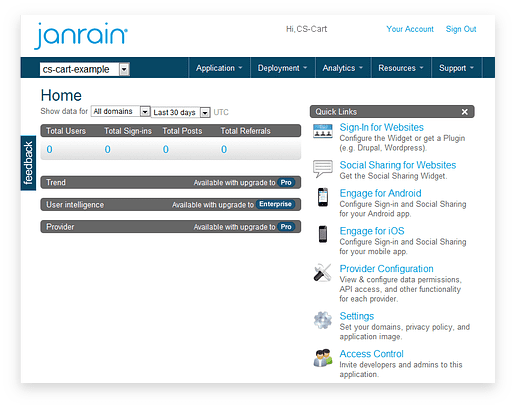This screenshot has width=515, height=408.
Task: Click the Home page heading
Action: click(x=61, y=96)
